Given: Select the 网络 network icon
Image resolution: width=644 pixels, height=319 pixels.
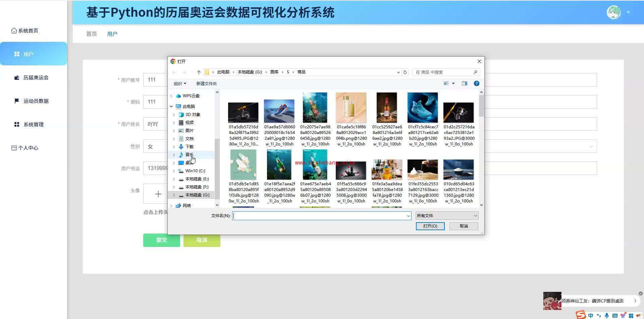Looking at the screenshot, I should (x=178, y=206).
